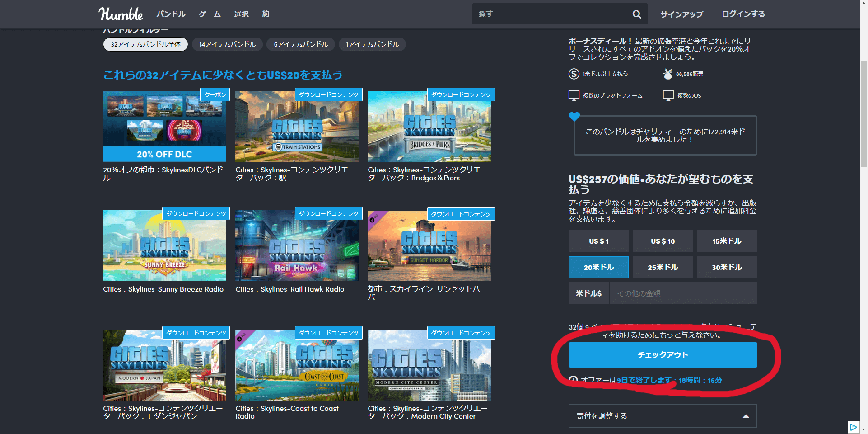The width and height of the screenshot is (868, 434).
Task: Click the その他の金額 custom amount field
Action: point(683,293)
